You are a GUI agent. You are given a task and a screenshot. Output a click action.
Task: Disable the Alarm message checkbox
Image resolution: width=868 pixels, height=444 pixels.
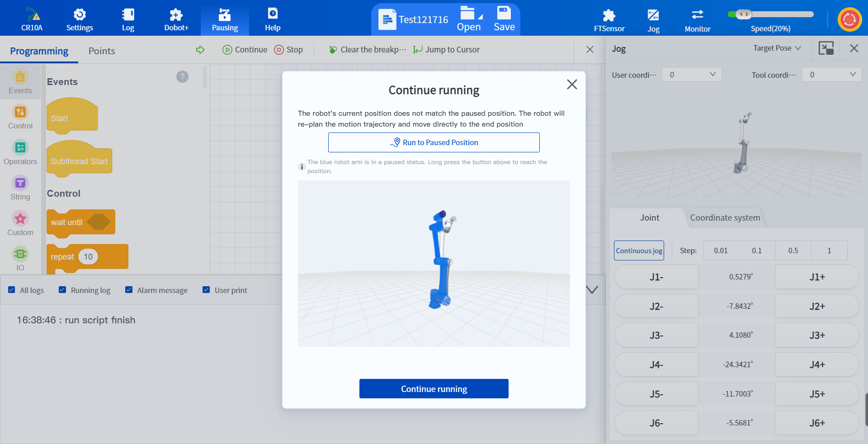(129, 290)
